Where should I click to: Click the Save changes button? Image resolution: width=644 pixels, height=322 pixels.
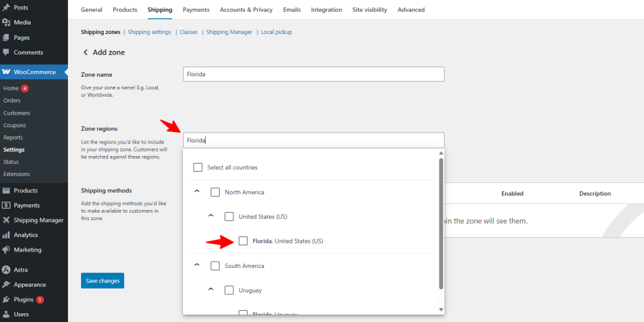(x=103, y=280)
